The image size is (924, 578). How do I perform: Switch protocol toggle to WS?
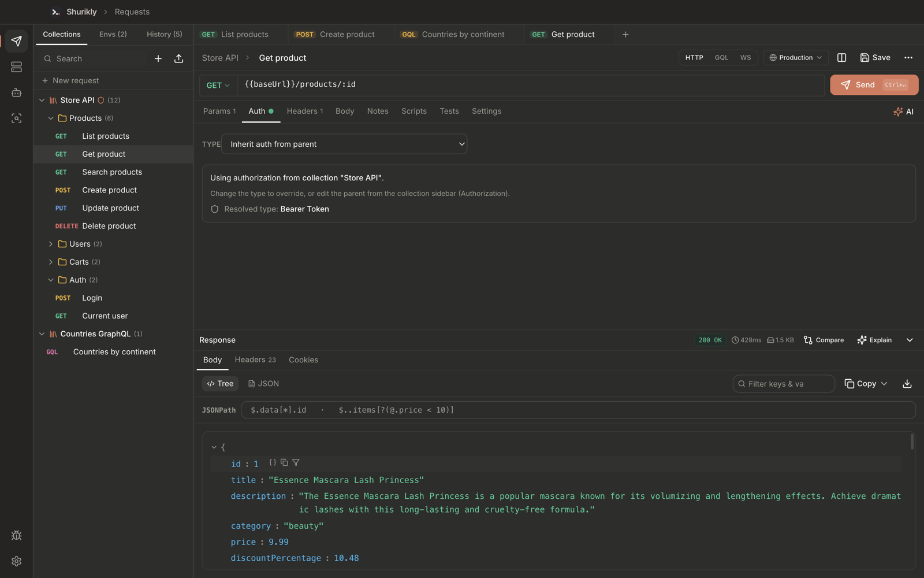tap(746, 58)
